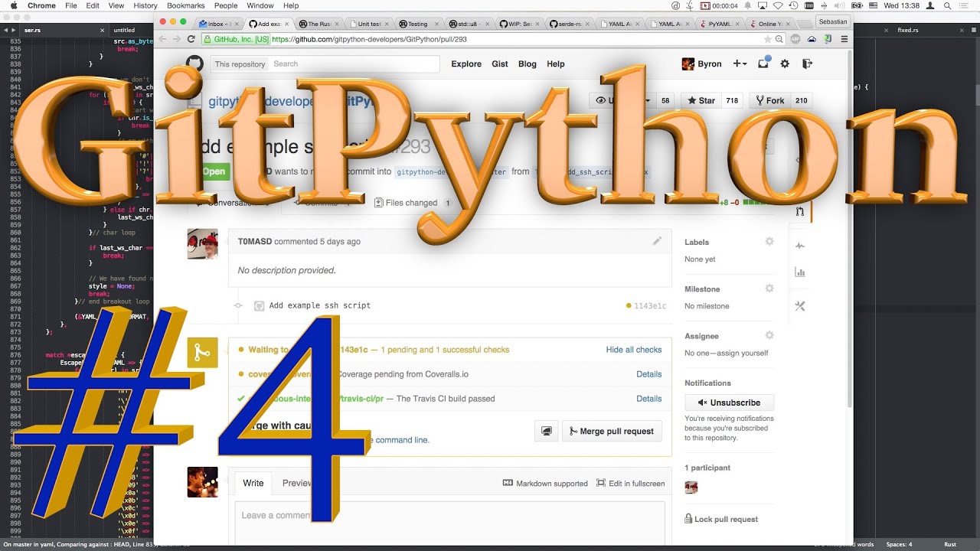
Task: Open Details for Travis CI build
Action: tap(649, 399)
